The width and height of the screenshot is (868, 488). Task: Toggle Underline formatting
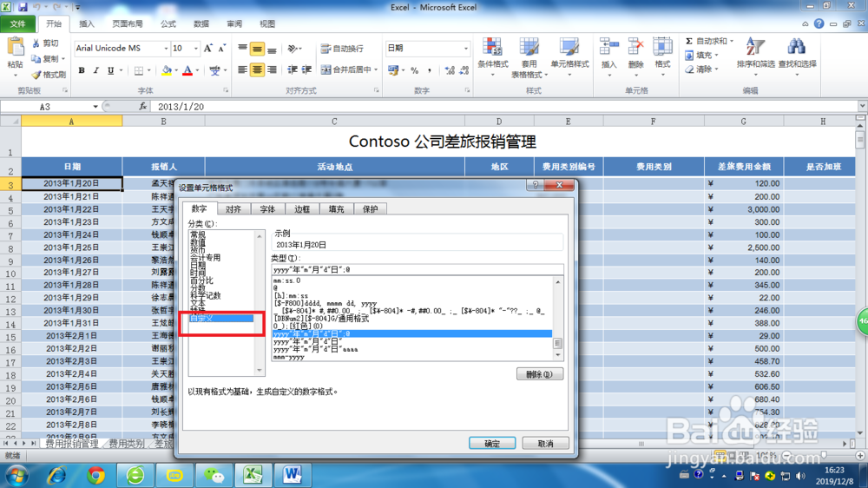[x=111, y=70]
